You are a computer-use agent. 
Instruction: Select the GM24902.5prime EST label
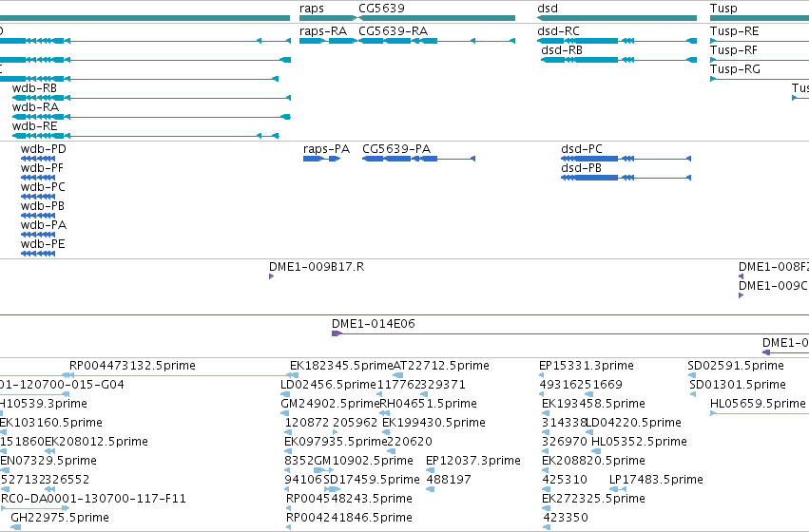330,404
